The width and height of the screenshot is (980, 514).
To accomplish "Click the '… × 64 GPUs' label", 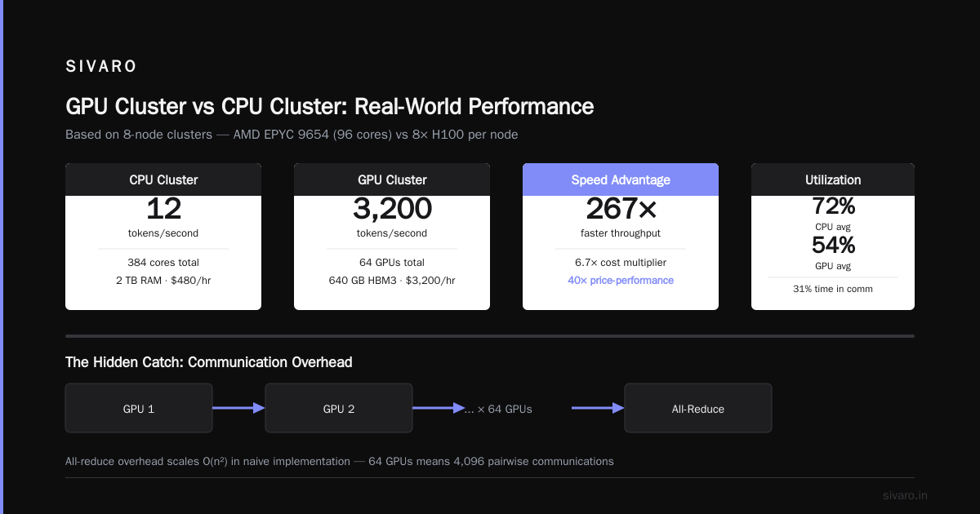I will click(x=498, y=409).
